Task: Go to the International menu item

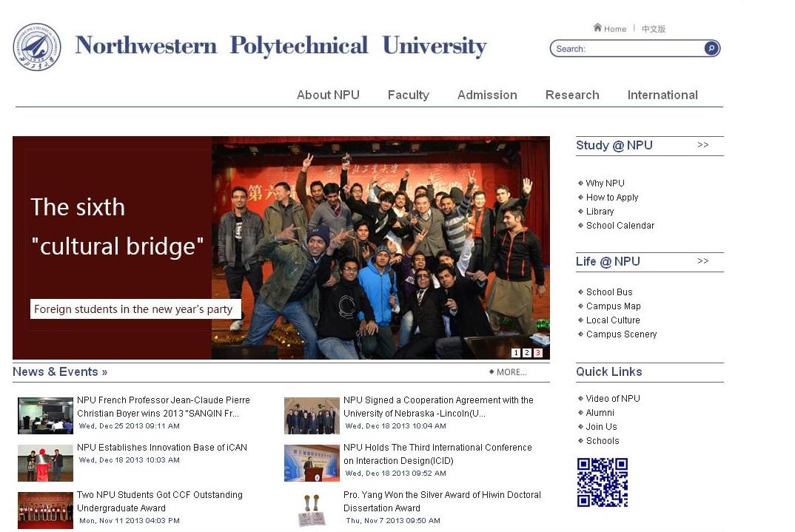Action: click(x=662, y=95)
